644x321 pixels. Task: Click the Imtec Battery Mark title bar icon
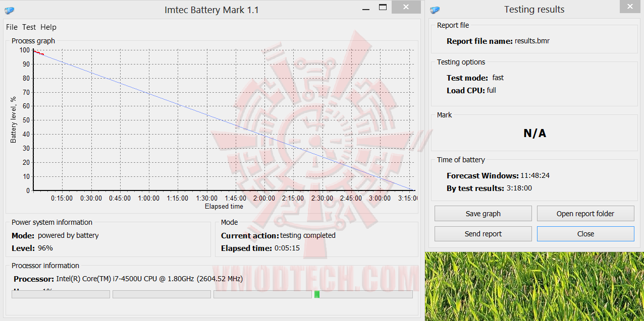tap(9, 10)
